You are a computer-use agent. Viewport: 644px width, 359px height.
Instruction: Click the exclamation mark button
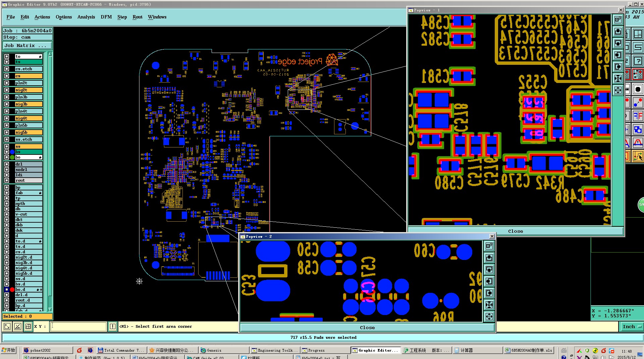[113, 326]
